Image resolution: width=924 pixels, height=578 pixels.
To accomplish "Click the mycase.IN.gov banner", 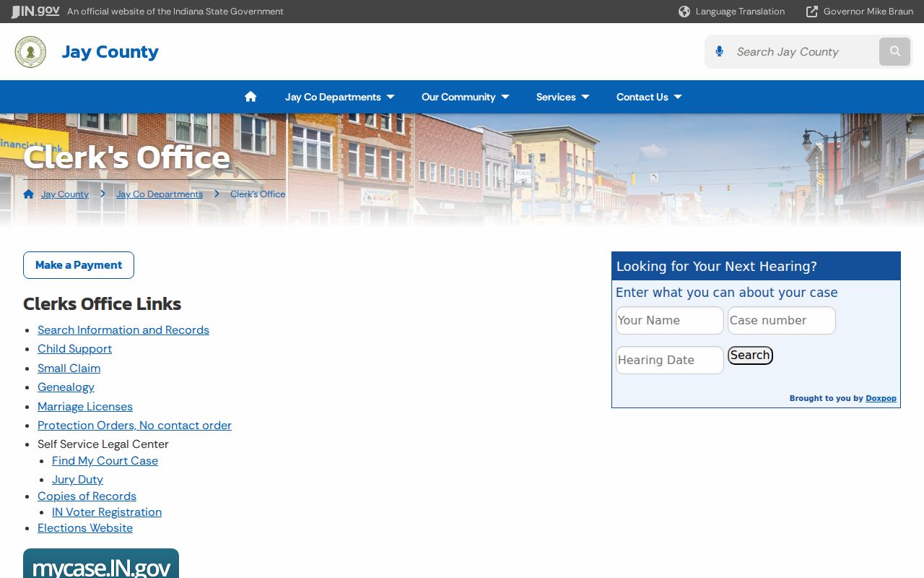I will tap(101, 564).
